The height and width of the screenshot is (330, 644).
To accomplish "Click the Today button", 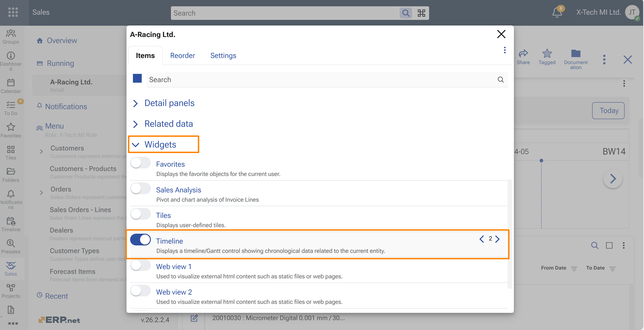I will [609, 111].
